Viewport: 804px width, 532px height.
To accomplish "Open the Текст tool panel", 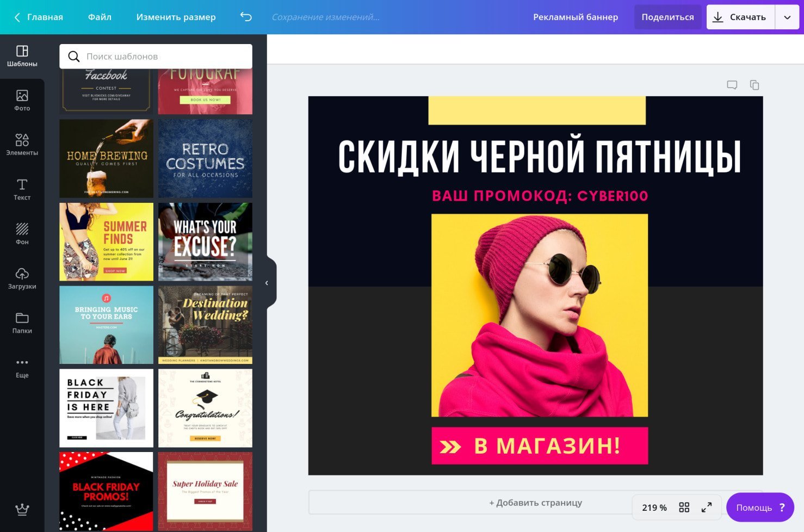I will pos(22,189).
